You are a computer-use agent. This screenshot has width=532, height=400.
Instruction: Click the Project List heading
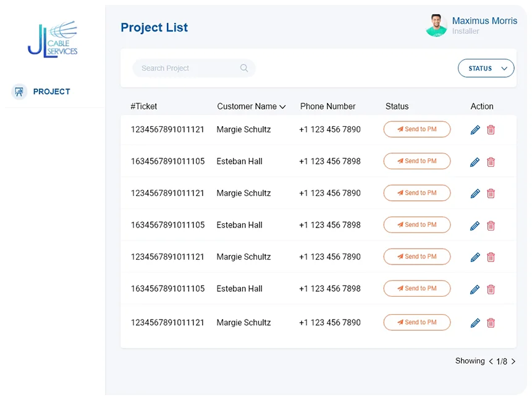click(x=154, y=27)
